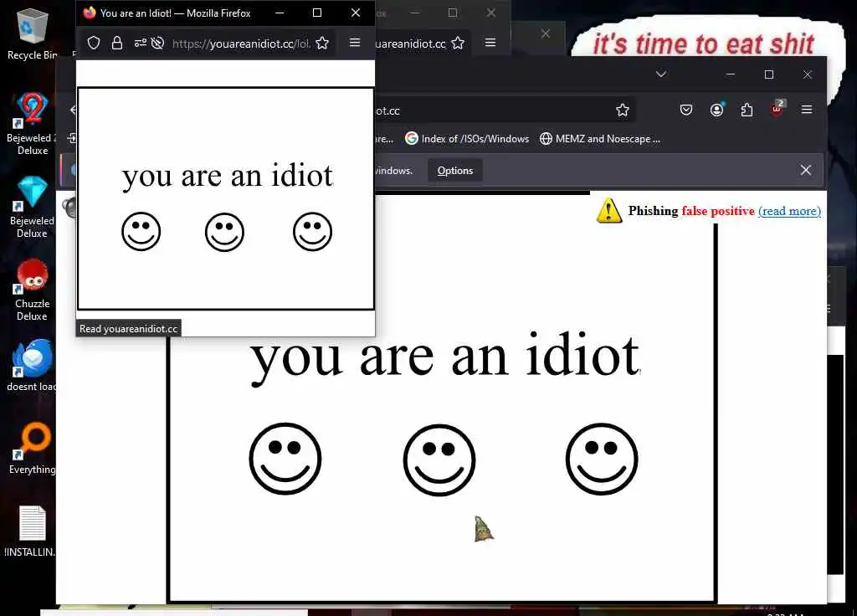This screenshot has width=857, height=616.
Task: Close the third background popup window
Action: coord(545,33)
